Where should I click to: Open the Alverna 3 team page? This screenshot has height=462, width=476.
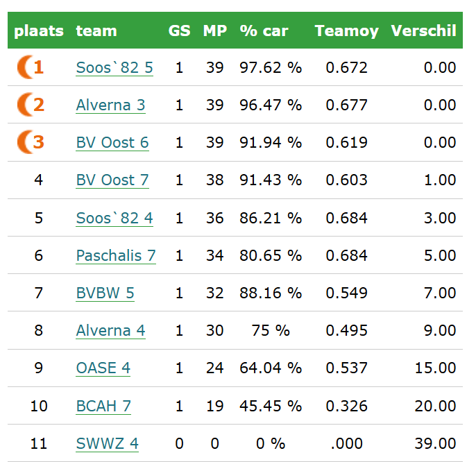click(110, 105)
